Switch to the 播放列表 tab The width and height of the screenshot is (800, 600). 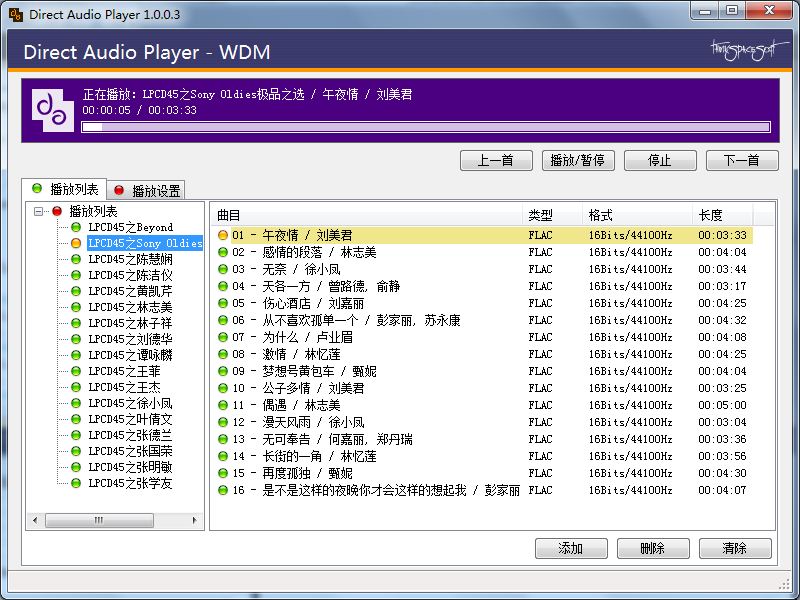coord(65,189)
